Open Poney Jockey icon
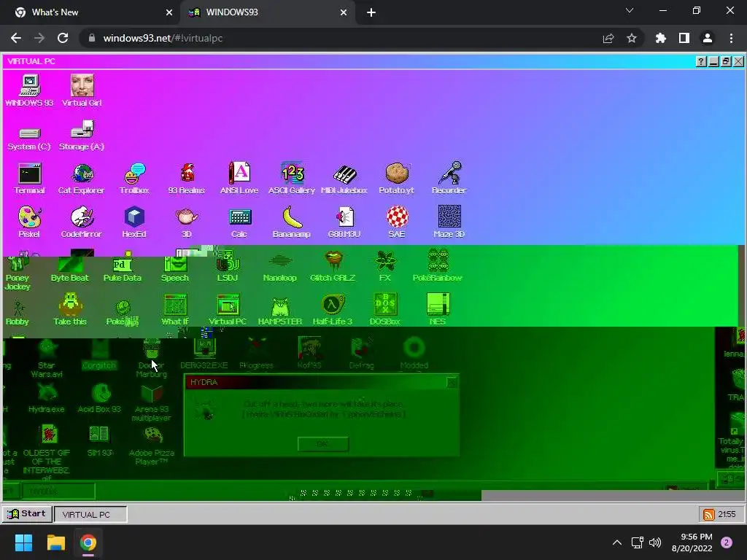Screen dimensions: 747x560 point(18,271)
